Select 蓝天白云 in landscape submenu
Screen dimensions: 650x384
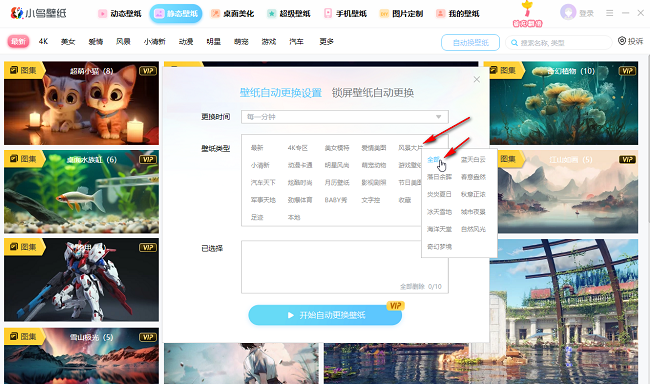pos(473,160)
